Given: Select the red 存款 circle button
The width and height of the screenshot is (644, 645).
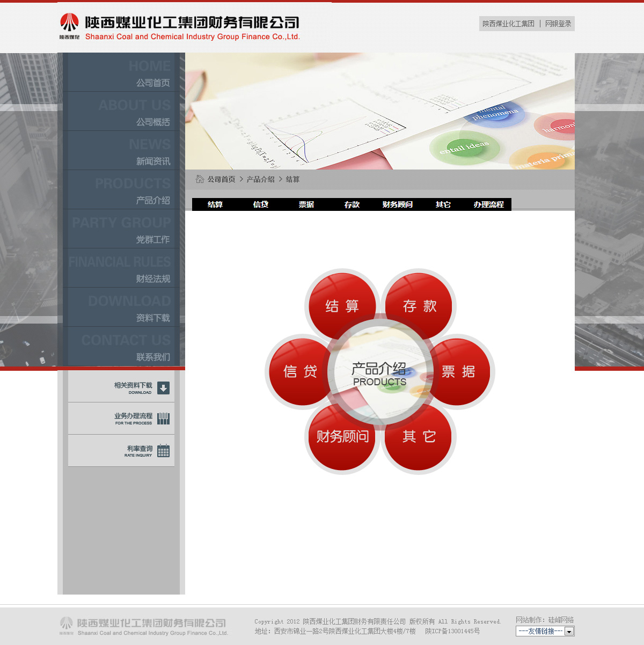Looking at the screenshot, I should point(419,305).
